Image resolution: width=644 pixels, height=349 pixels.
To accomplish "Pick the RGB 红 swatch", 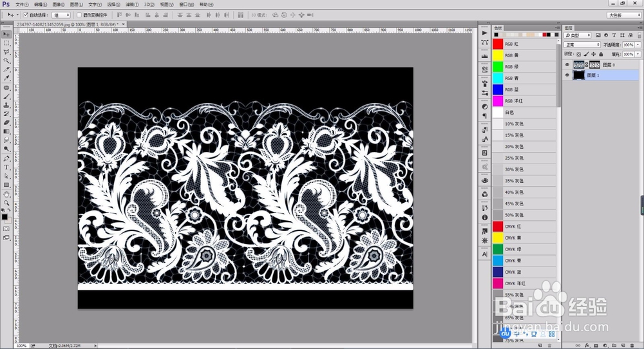I will 498,44.
